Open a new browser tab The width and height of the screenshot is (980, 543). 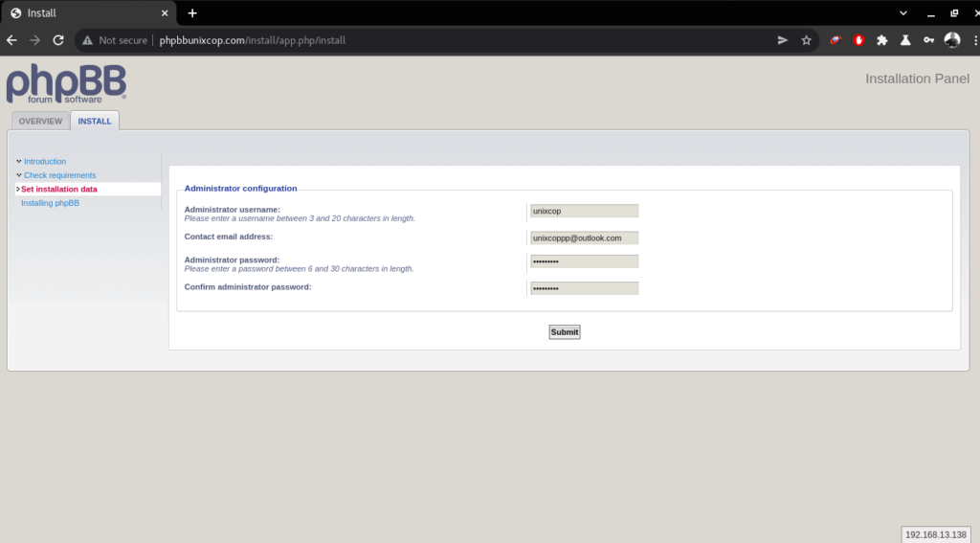(x=192, y=13)
